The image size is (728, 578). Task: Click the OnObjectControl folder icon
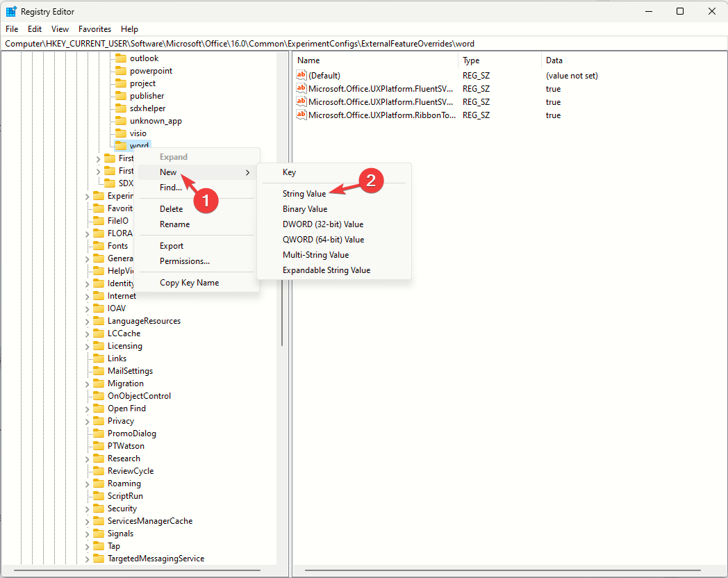click(x=99, y=396)
